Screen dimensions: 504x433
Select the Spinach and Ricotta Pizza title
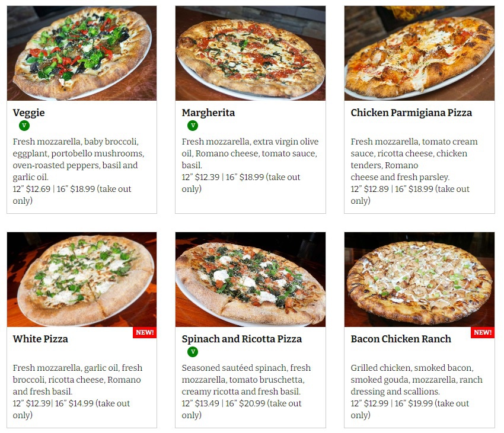242,339
